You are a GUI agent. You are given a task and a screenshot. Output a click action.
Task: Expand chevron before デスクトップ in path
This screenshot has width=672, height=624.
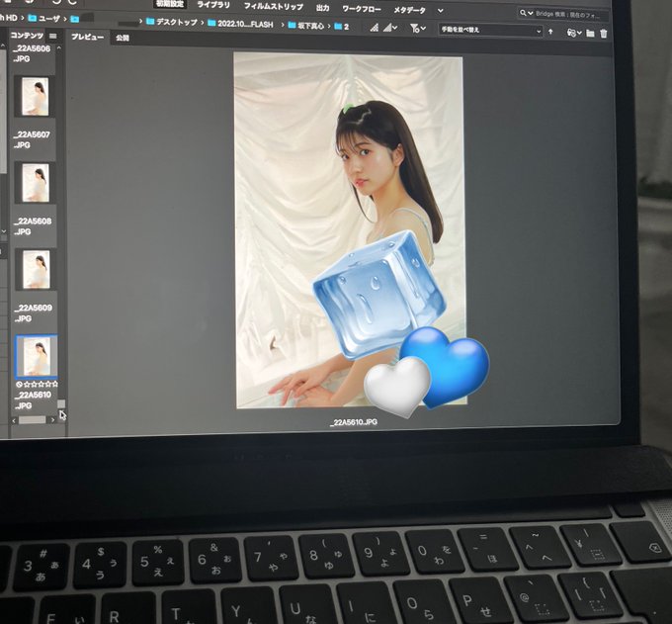140,21
